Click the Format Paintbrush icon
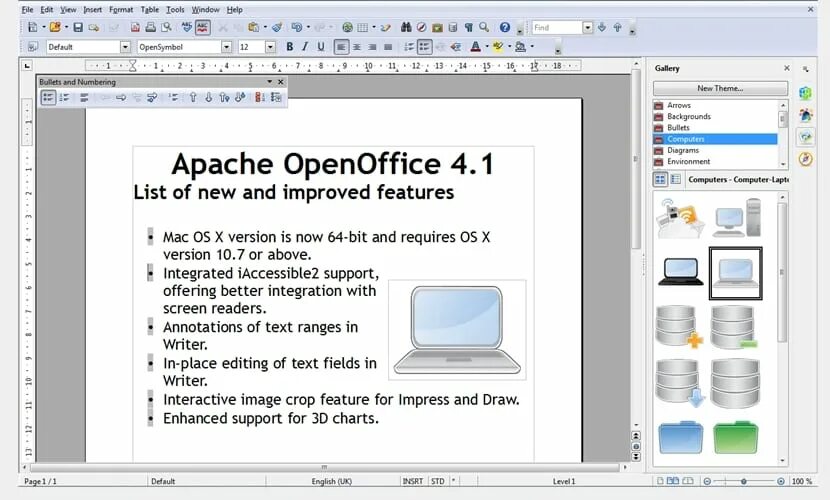Viewport: 830px width, 500px height. click(x=277, y=28)
